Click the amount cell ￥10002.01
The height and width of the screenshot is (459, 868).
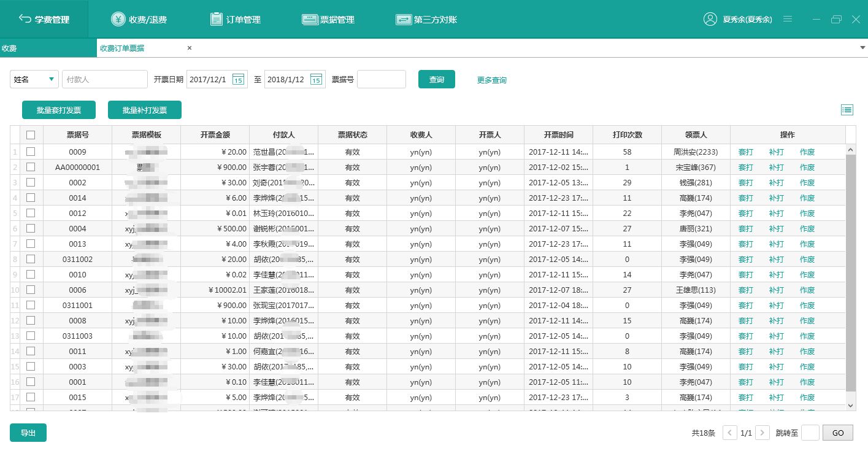[215, 290]
